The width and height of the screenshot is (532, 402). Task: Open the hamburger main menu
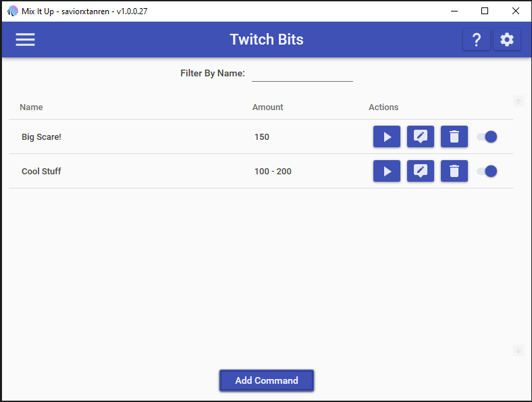pyautogui.click(x=25, y=39)
